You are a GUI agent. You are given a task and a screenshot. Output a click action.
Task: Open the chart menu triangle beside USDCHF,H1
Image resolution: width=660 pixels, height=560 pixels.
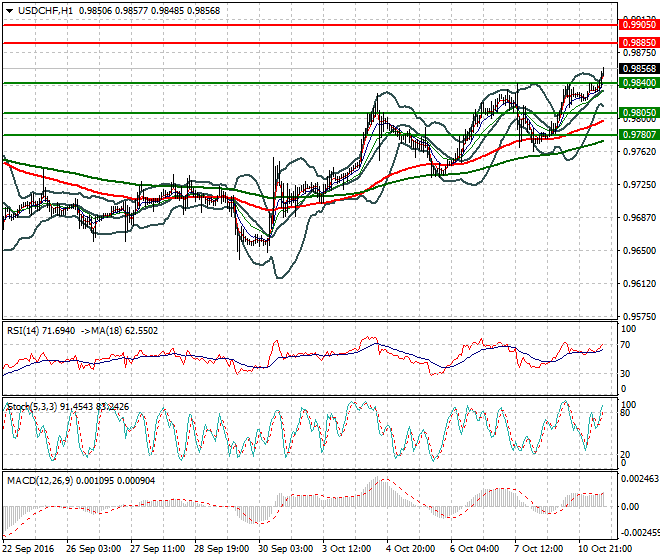click(x=9, y=11)
